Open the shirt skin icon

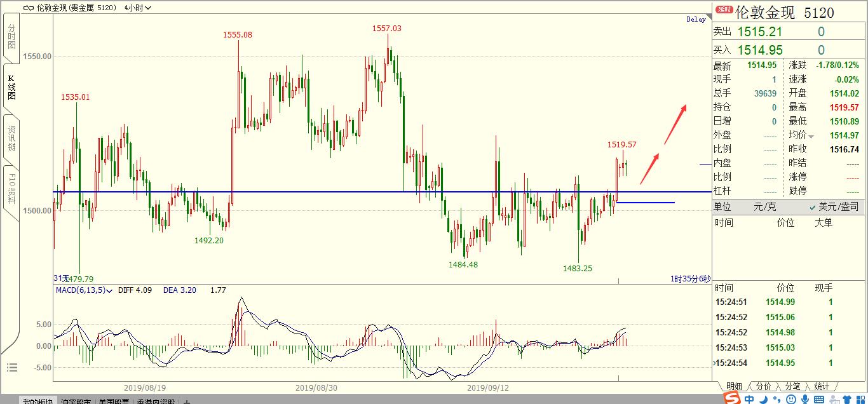[x=848, y=399]
